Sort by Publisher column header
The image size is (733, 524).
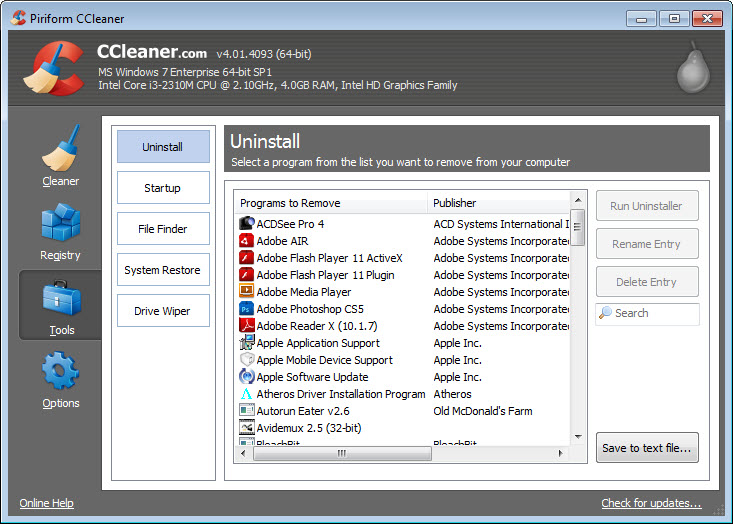(x=498, y=203)
